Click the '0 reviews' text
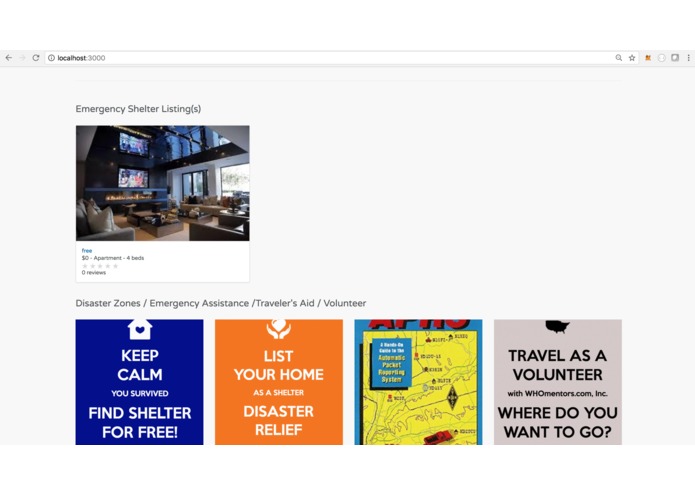This screenshot has width=695, height=494. pos(94,273)
